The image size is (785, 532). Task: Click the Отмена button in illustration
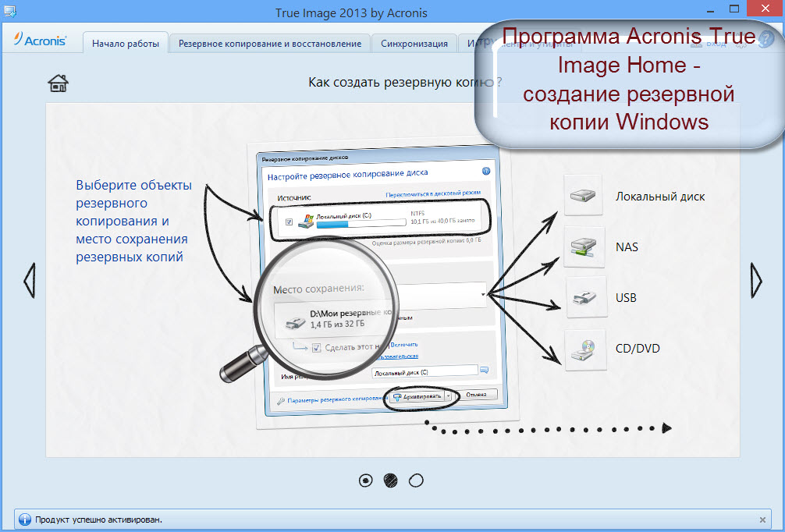(x=477, y=395)
